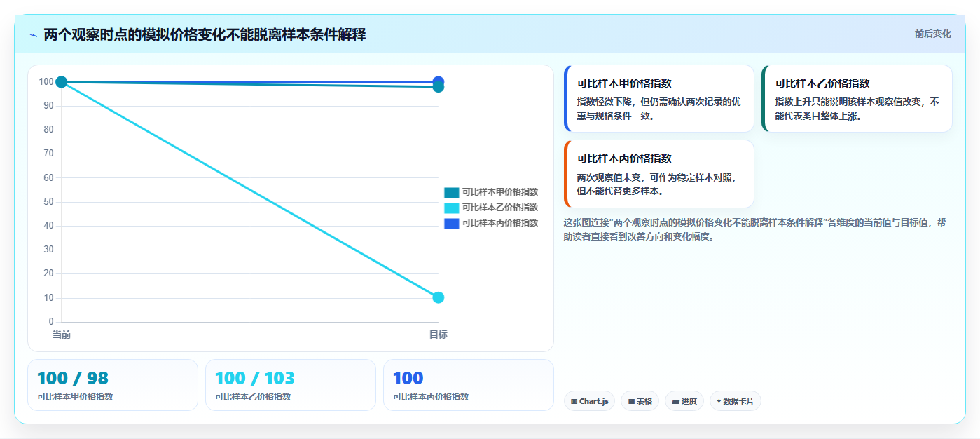Click the 表格 tag icon
Viewport: 980px width, 439px height.
631,402
